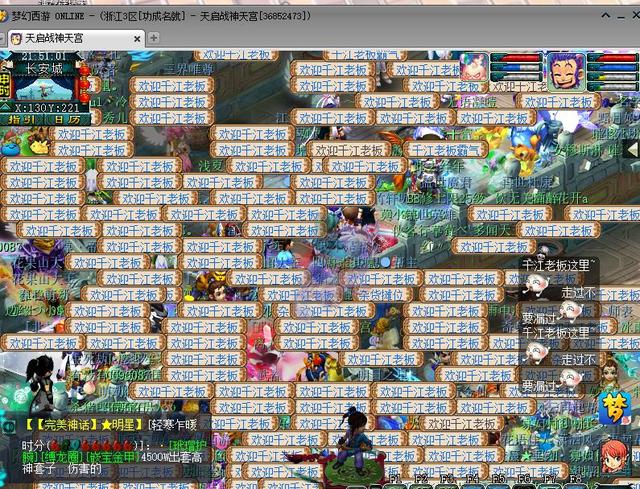The image size is (640, 489).
Task: Click the pet's experience bar
Action: click(x=517, y=76)
